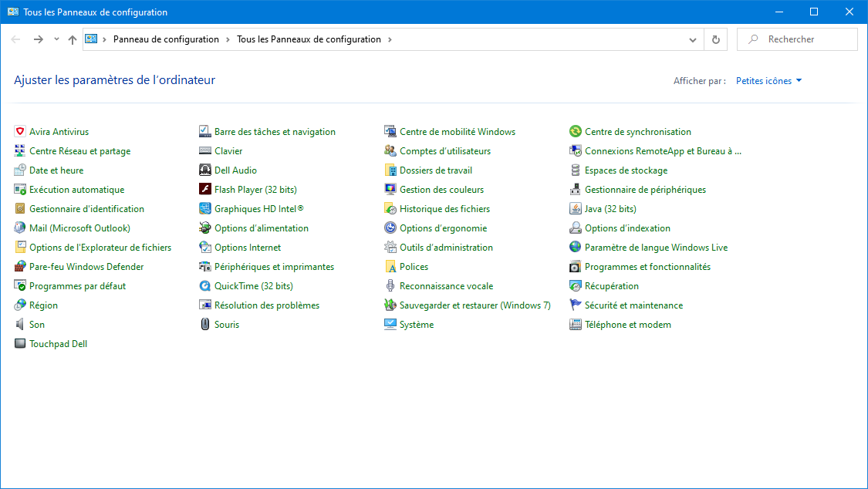The width and height of the screenshot is (868, 489).
Task: Click the Graphiques HD Intel icon
Action: [x=204, y=208]
